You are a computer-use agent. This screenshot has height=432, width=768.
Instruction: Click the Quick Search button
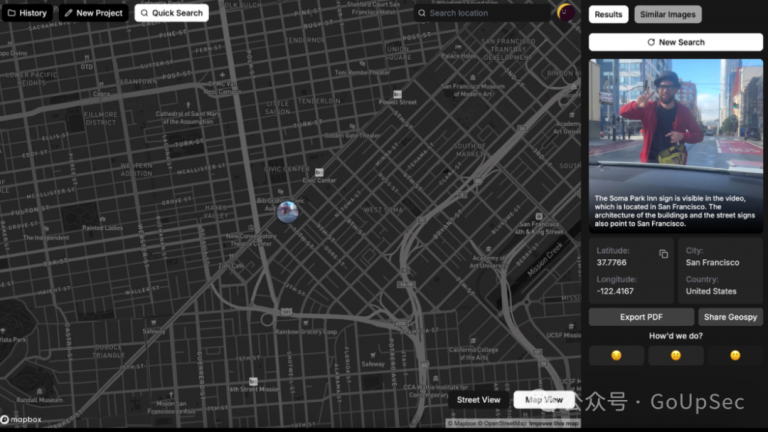[x=171, y=13]
